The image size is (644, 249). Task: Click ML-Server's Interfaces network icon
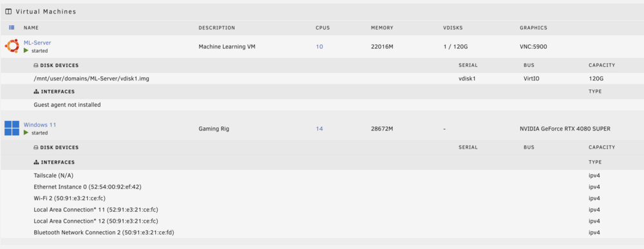pos(36,91)
